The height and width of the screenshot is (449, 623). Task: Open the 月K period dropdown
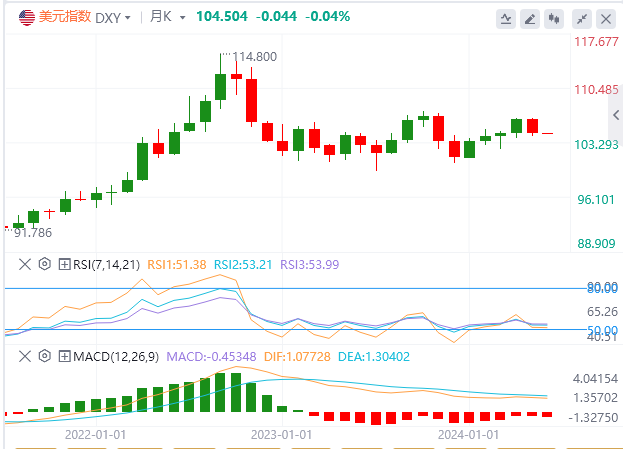pyautogui.click(x=161, y=16)
